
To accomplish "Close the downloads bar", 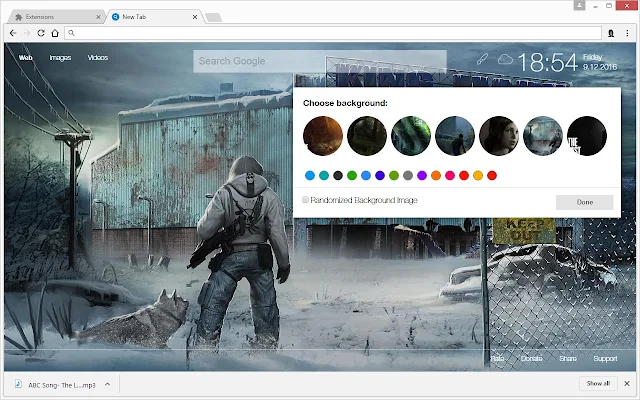I will click(x=627, y=384).
